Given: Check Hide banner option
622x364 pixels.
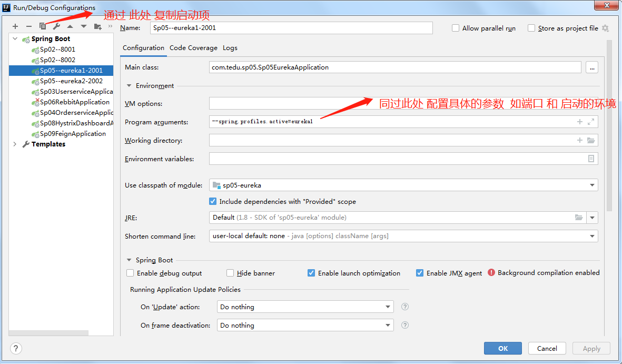Looking at the screenshot, I should pyautogui.click(x=230, y=273).
